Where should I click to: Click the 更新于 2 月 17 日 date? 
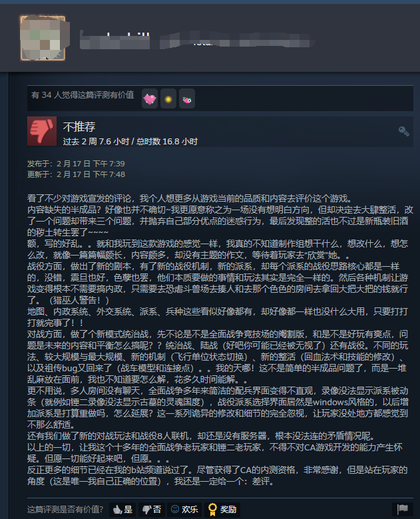pyautogui.click(x=76, y=174)
